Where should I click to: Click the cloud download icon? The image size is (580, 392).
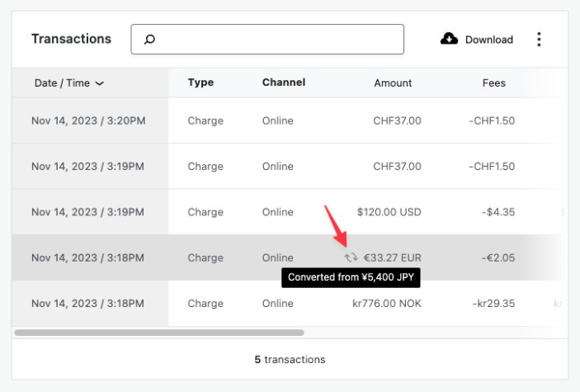pyautogui.click(x=449, y=39)
